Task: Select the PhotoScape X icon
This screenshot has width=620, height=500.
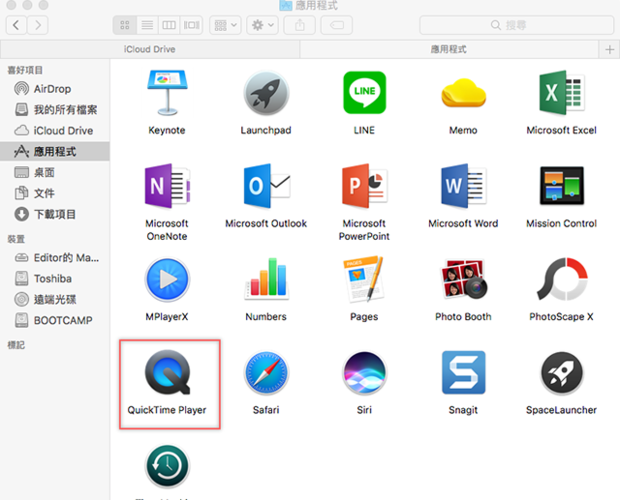Action: pos(561,279)
